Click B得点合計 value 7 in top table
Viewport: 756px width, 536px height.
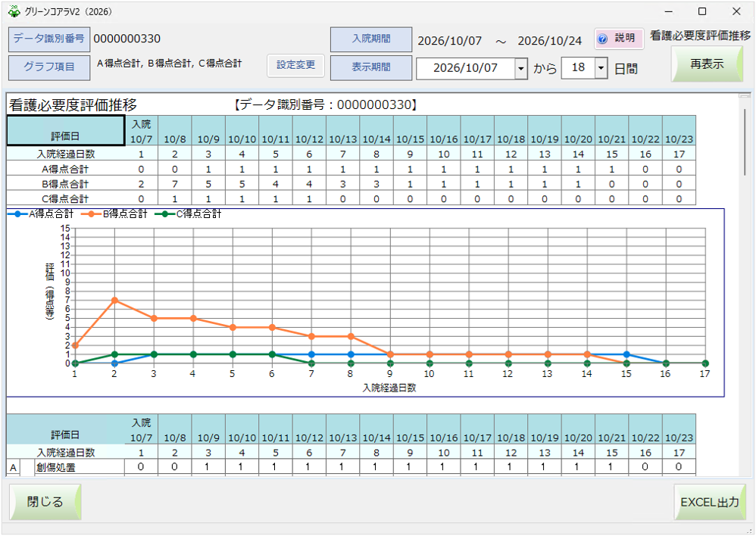coord(174,184)
